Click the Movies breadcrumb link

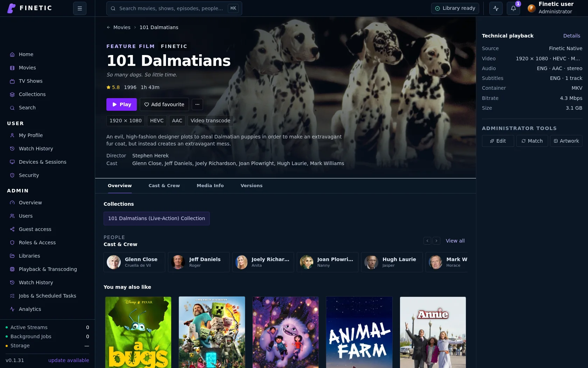(122, 27)
